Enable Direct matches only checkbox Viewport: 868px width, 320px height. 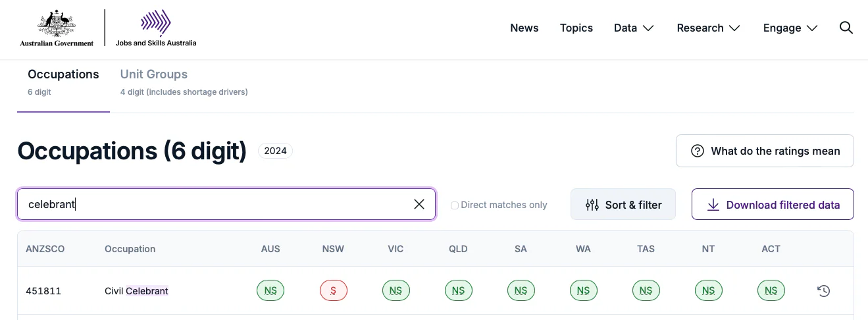pos(455,205)
